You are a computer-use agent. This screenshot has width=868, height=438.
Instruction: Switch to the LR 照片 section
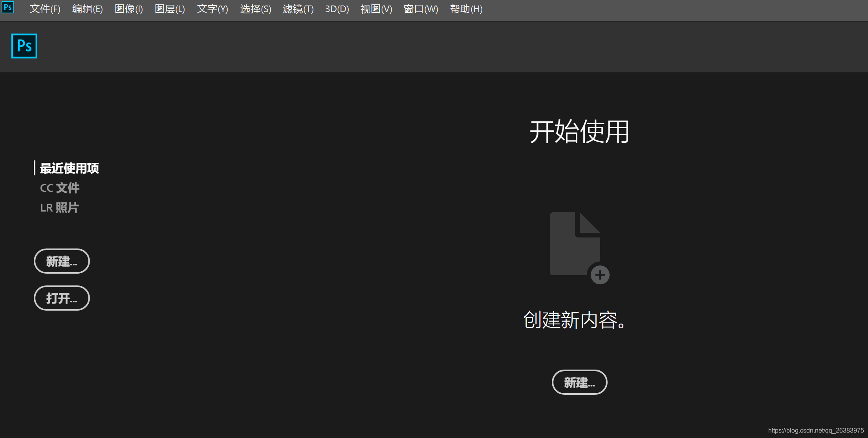pos(60,207)
